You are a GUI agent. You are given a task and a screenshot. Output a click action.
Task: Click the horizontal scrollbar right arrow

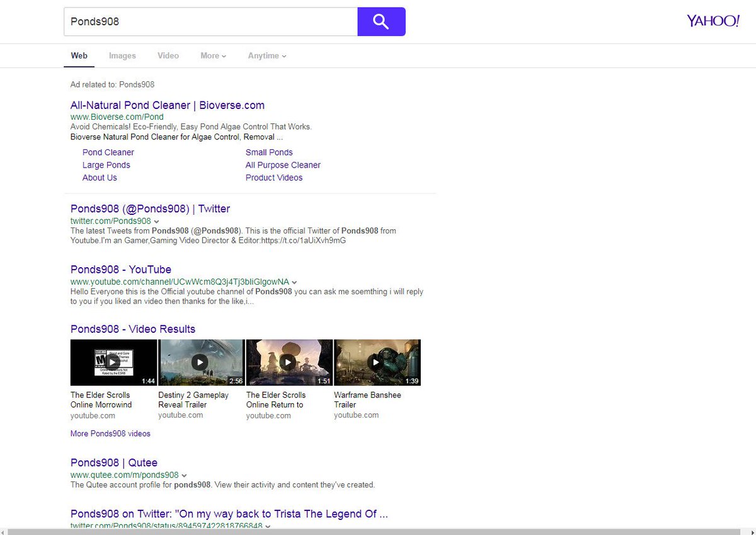[752, 532]
